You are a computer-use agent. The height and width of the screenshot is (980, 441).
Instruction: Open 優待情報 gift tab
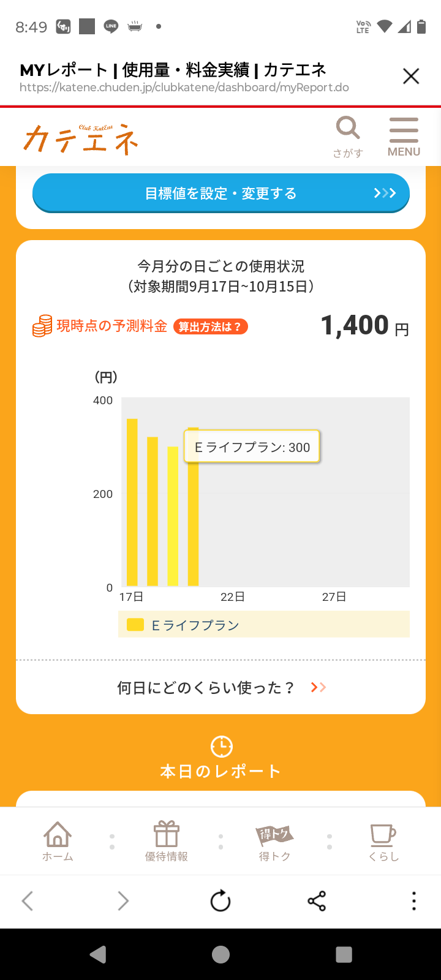pos(166,841)
